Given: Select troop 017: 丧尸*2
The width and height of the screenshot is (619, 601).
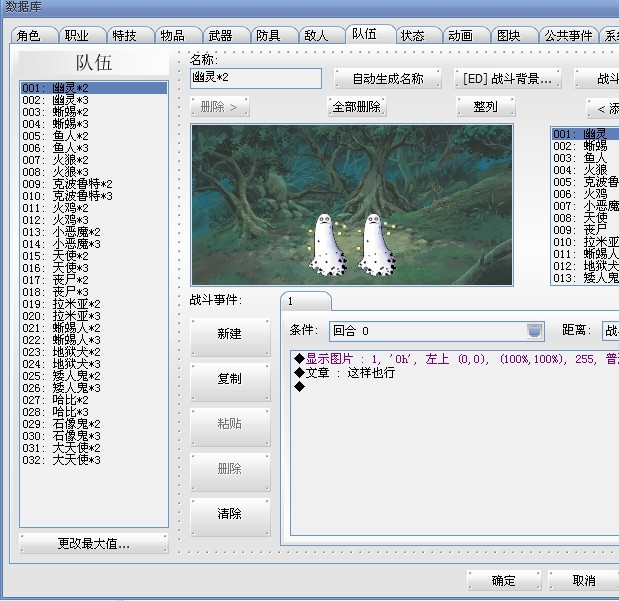Looking at the screenshot, I should tap(94, 280).
